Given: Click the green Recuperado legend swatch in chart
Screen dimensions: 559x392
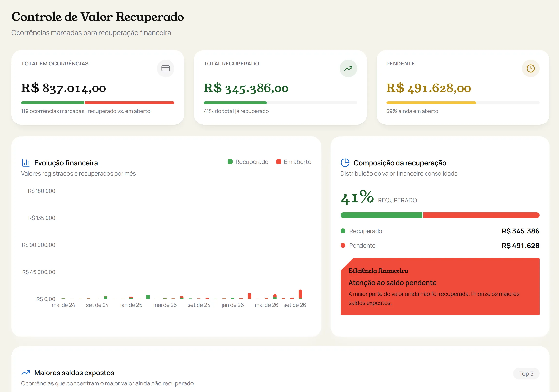Looking at the screenshot, I should coord(230,162).
